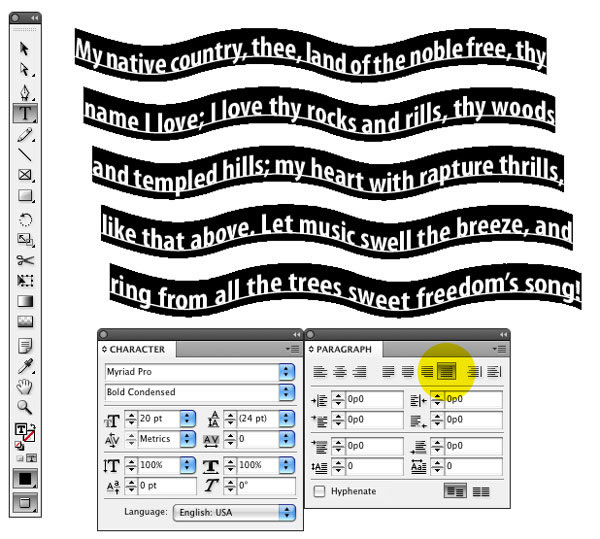Click the Fill and Stroke swatch
Image resolution: width=600 pixels, height=539 pixels.
(x=24, y=433)
